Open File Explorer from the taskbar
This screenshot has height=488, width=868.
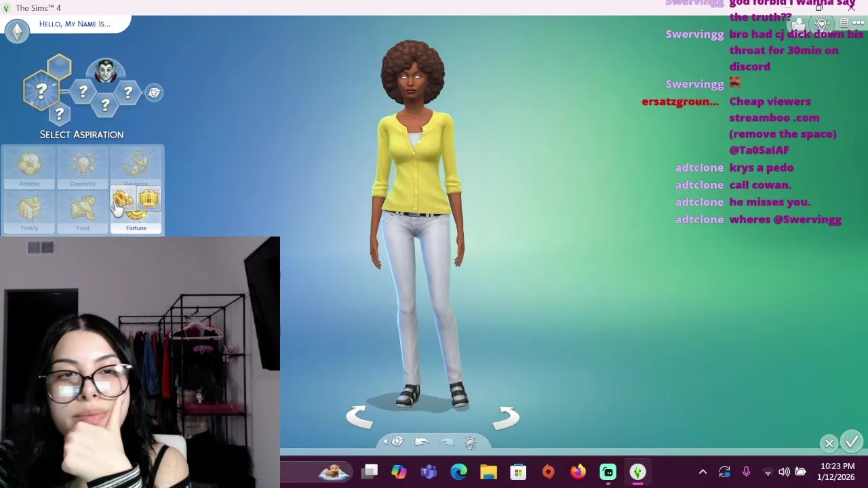488,472
